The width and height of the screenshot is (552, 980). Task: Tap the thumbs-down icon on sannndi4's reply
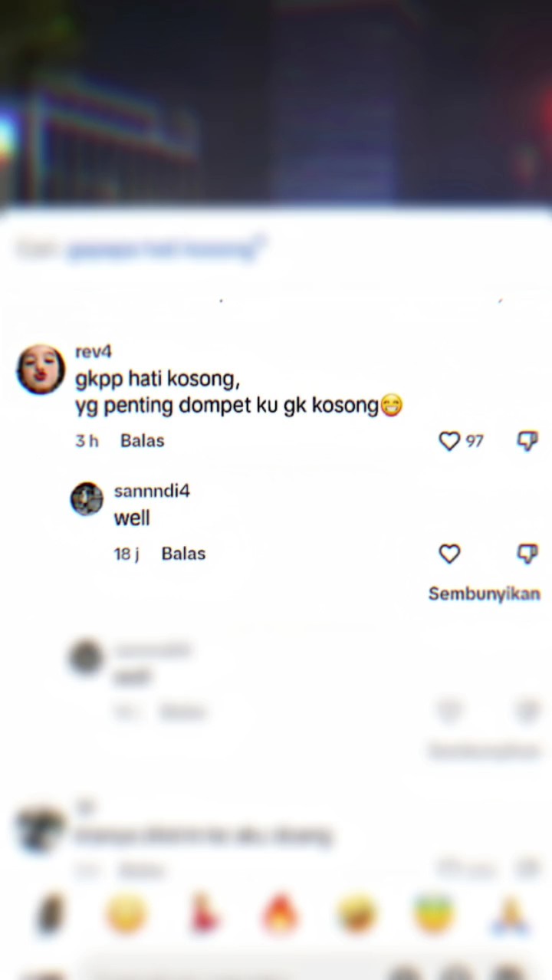527,554
